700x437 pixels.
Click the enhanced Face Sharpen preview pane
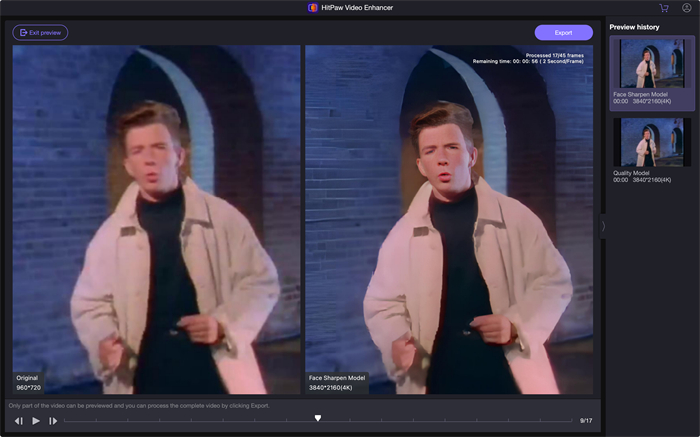point(449,220)
